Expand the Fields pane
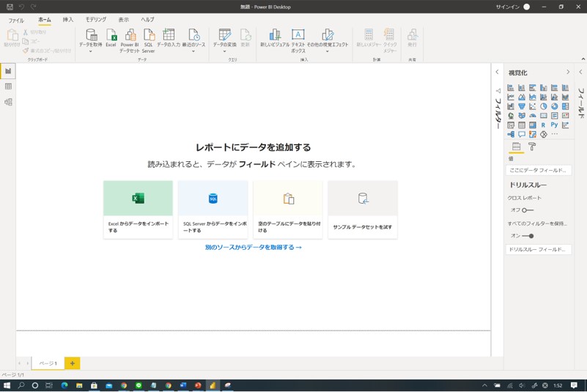This screenshot has height=392, width=587. point(580,73)
